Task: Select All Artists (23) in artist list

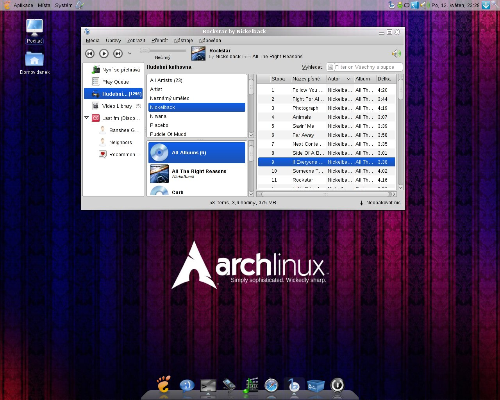Action: coord(197,80)
